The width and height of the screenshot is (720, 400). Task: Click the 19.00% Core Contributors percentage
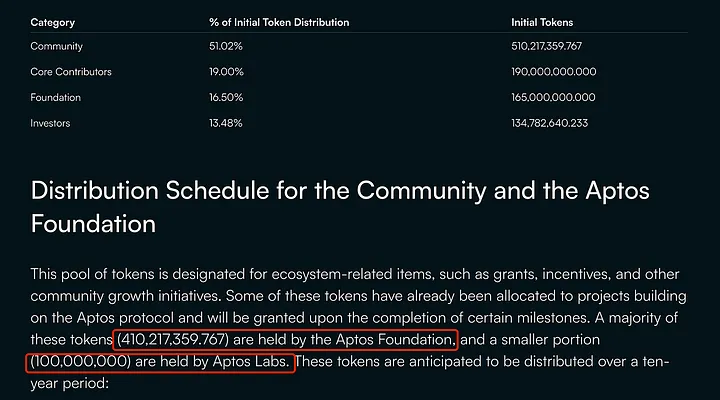[x=226, y=72]
